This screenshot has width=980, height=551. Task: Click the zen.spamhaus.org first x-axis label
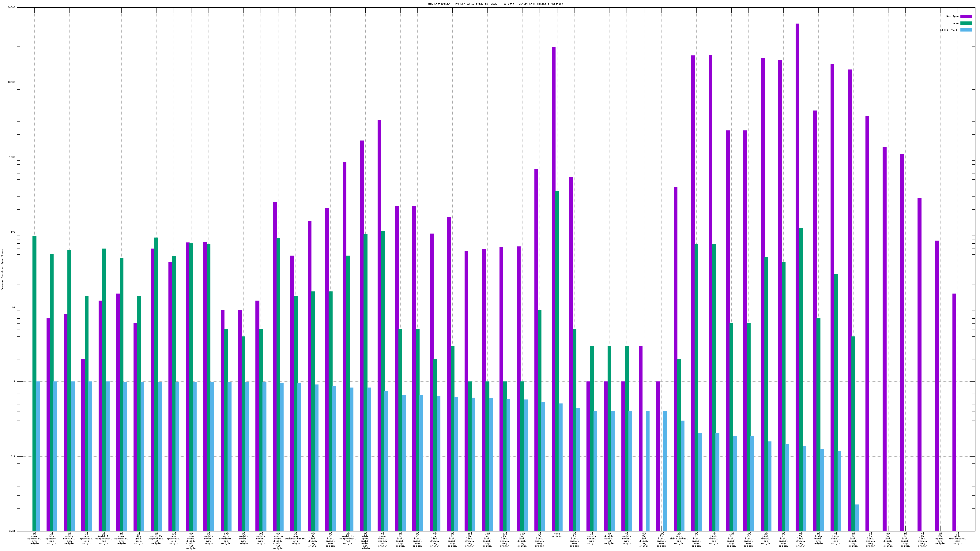pyautogui.click(x=34, y=538)
